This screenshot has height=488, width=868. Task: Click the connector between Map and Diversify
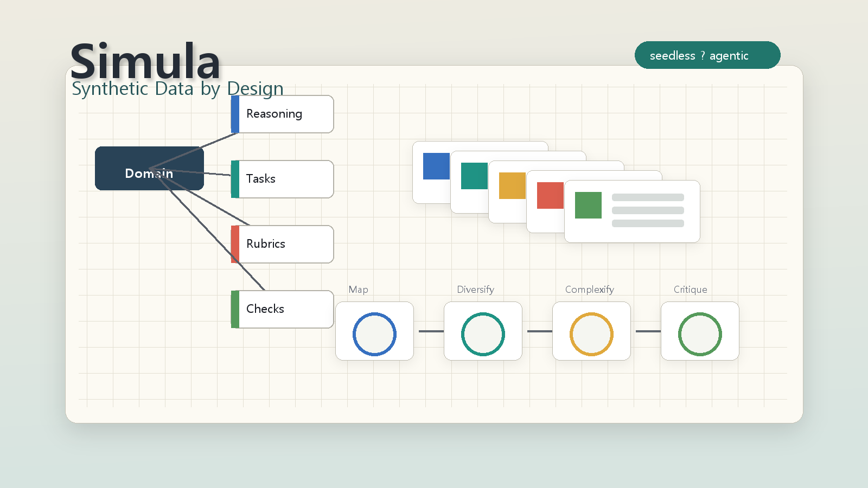431,331
